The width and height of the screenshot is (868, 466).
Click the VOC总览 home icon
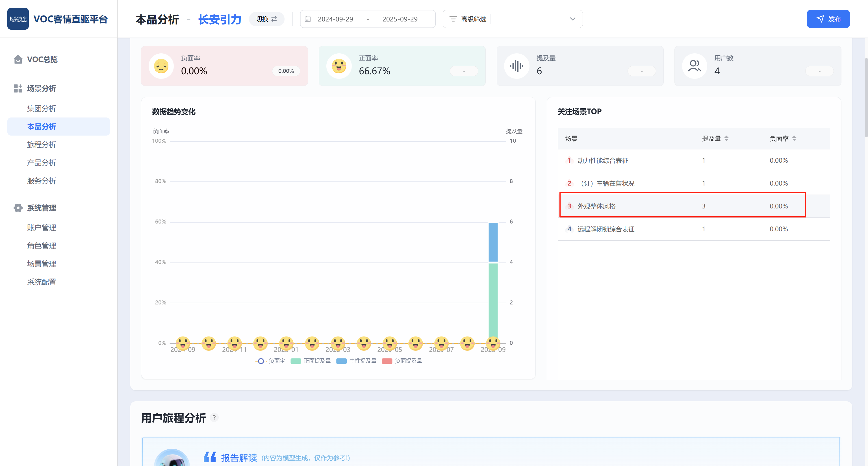(x=18, y=59)
